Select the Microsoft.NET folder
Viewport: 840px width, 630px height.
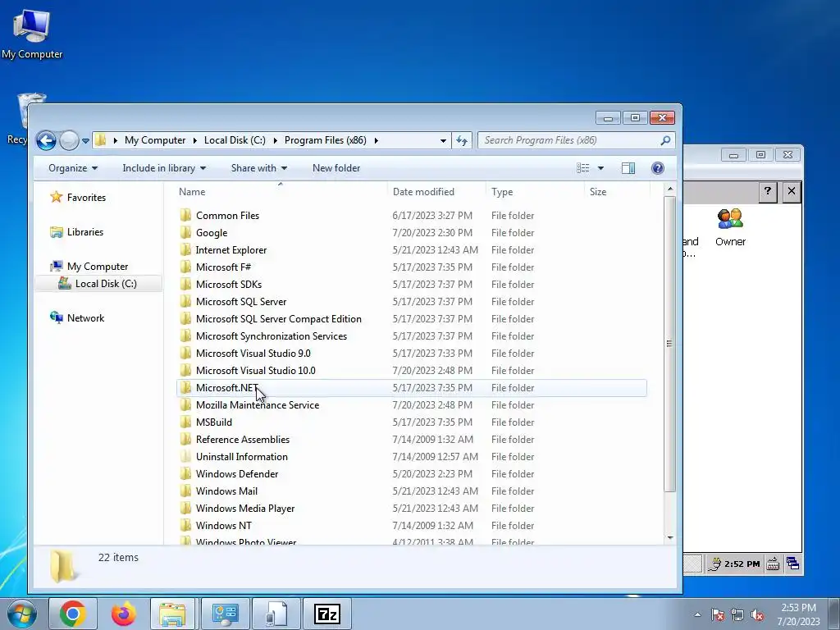[x=412, y=388]
